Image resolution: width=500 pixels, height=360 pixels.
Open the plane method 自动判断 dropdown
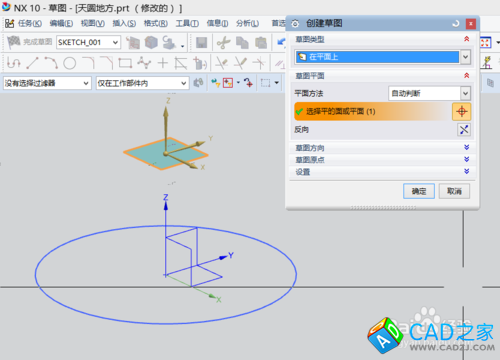pyautogui.click(x=429, y=93)
